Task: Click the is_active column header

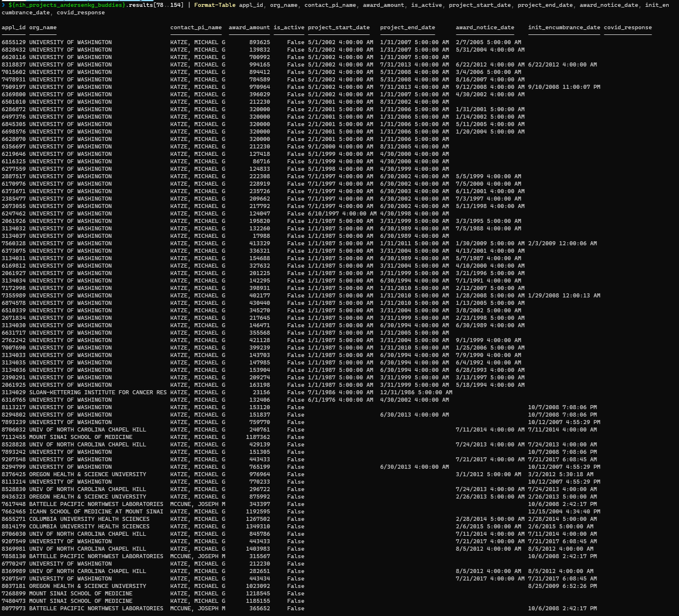Action: pos(289,28)
